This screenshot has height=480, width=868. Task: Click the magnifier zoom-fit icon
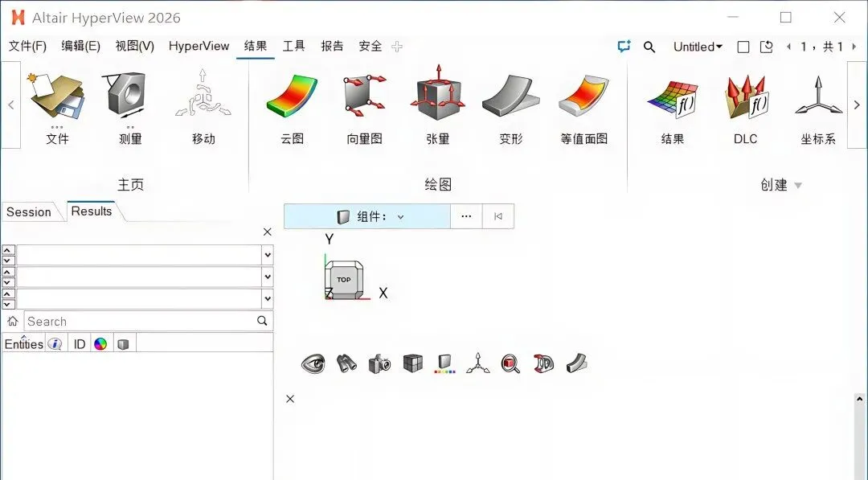pyautogui.click(x=510, y=363)
